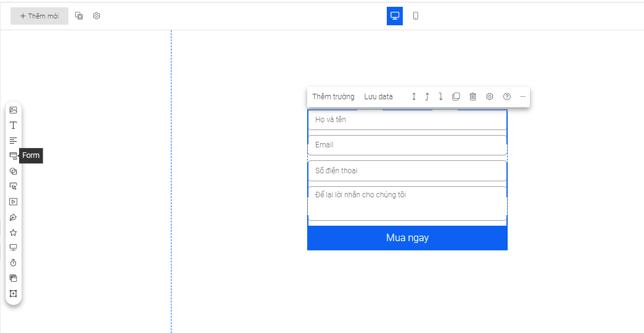Image resolution: width=644 pixels, height=333 pixels.
Task: Expand the three-dot more options menu
Action: (x=522, y=97)
